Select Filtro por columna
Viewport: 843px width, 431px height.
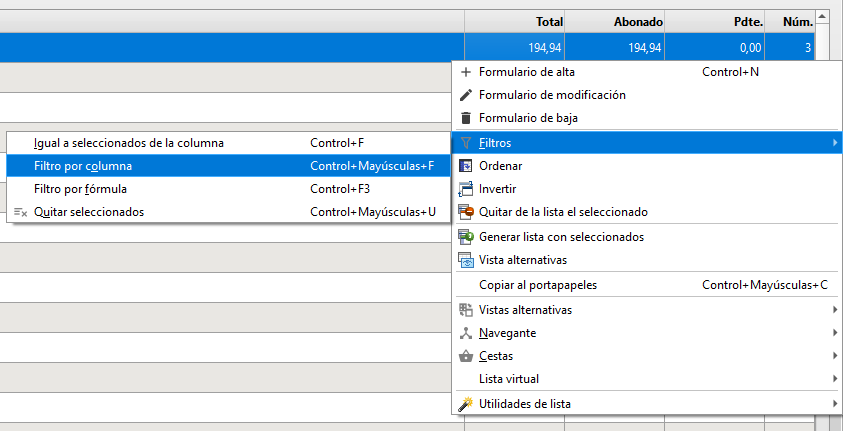coord(83,166)
